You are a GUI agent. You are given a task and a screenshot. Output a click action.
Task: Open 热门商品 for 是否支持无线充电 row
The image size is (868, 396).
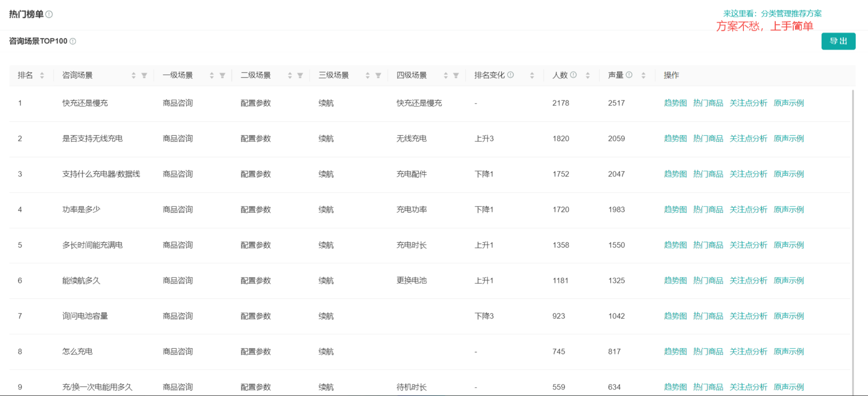coord(708,138)
